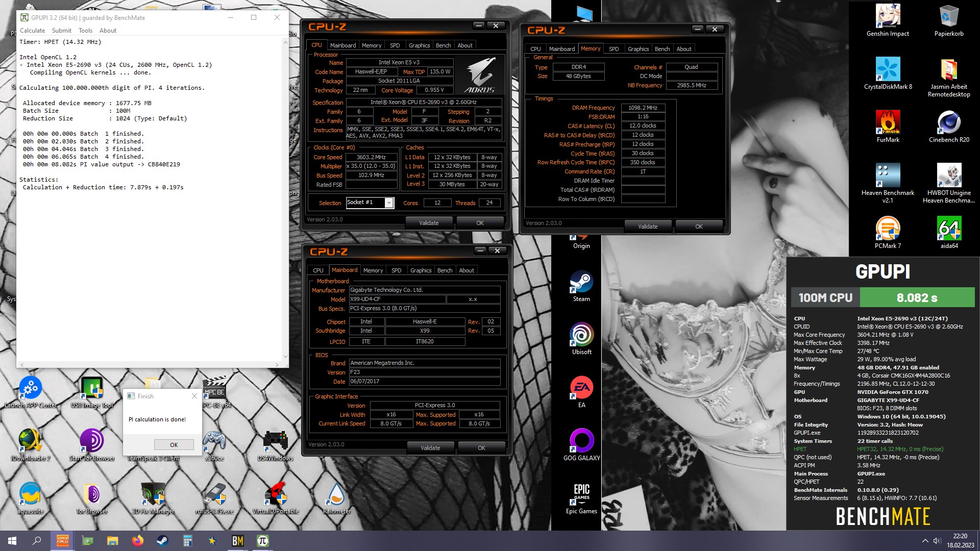The height and width of the screenshot is (551, 980).
Task: Switch to SPD tab in top CPU-Z window
Action: point(395,45)
